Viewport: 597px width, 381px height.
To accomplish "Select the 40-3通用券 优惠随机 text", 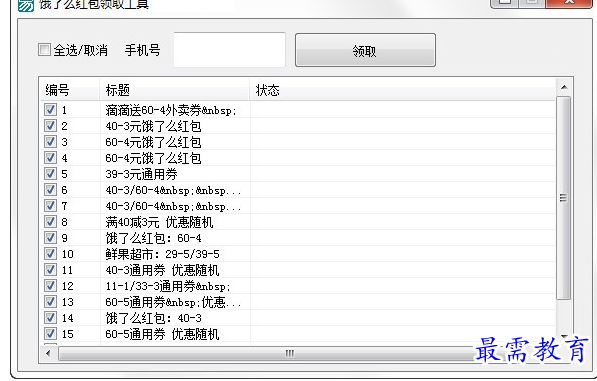I will [162, 270].
